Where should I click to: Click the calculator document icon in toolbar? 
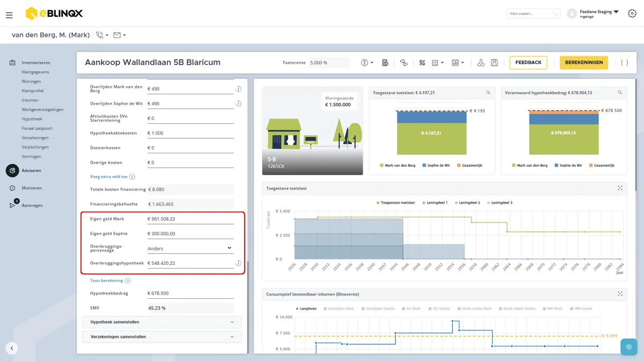pyautogui.click(x=385, y=63)
